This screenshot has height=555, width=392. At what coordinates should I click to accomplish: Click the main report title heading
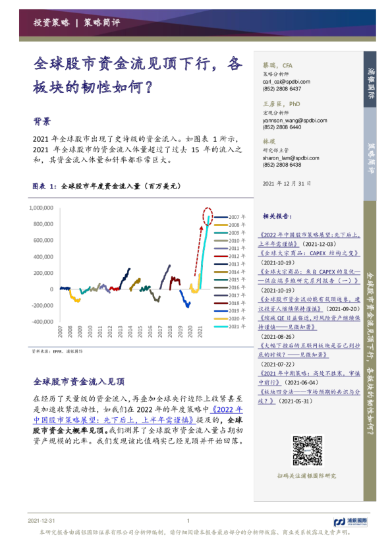click(x=138, y=75)
